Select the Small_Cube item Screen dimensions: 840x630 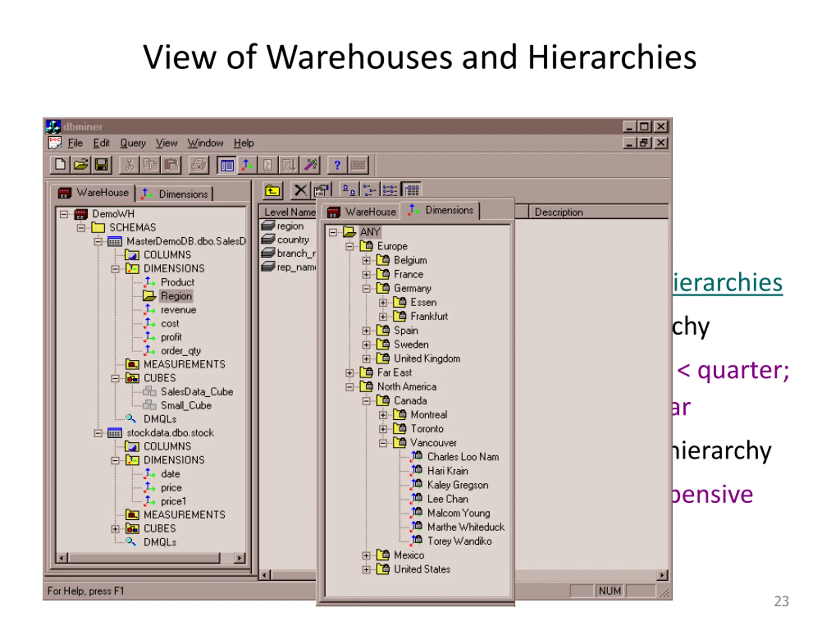(186, 406)
